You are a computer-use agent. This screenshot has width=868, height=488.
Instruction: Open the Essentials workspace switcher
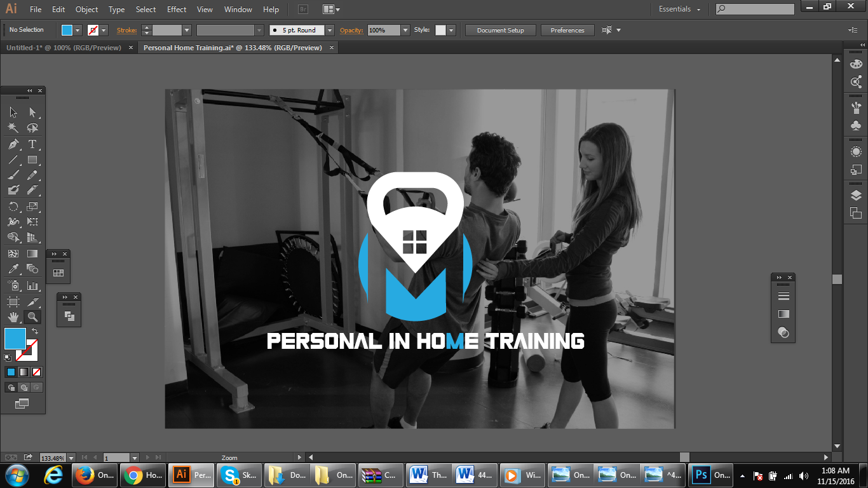680,9
